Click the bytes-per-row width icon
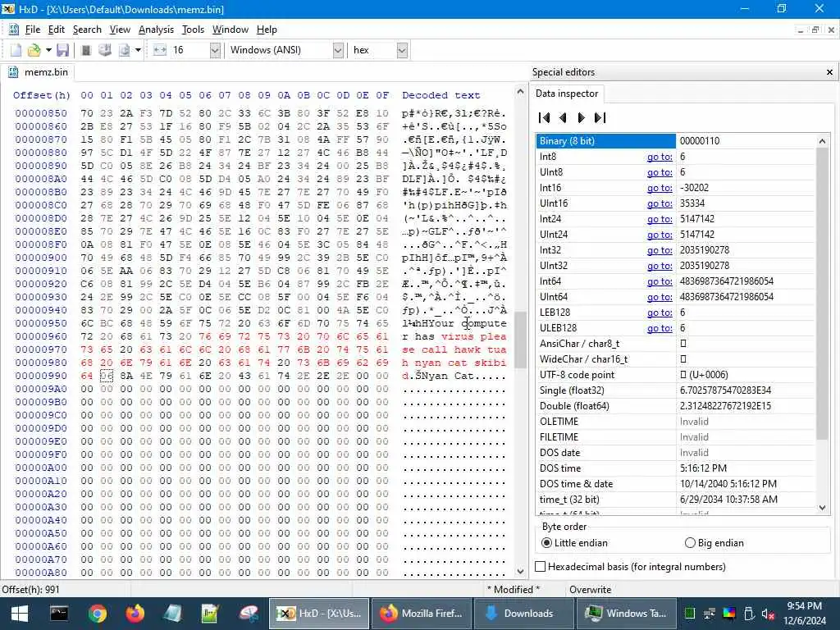840x630 pixels. pyautogui.click(x=160, y=50)
